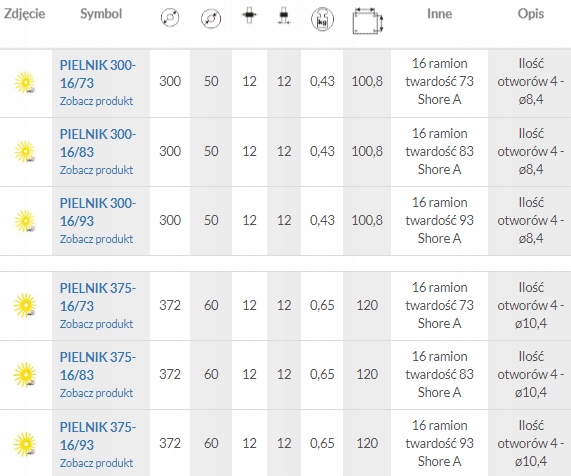Click Zobacz produkt under PIELNIK 375-16/93
This screenshot has width=571, height=476.
click(97, 463)
